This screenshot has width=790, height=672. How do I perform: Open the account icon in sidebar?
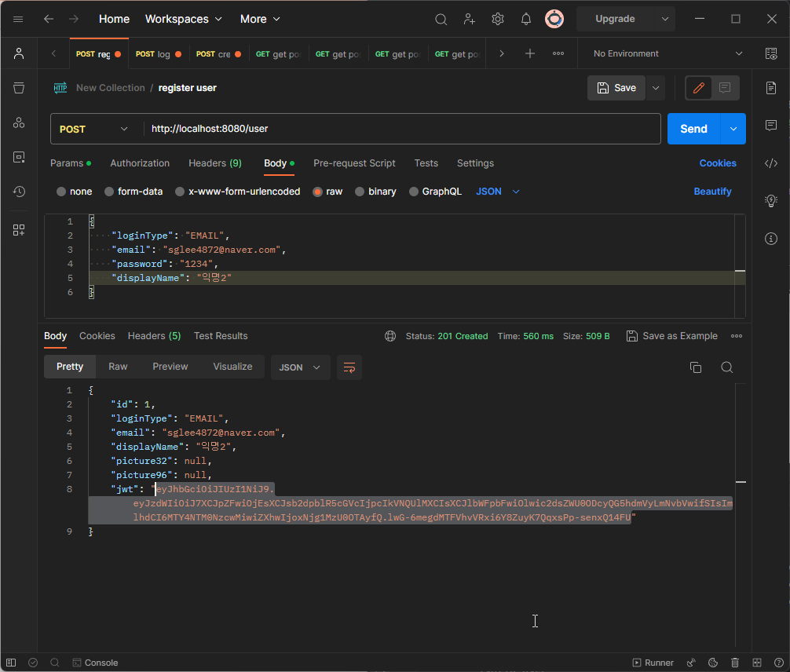pos(19,53)
